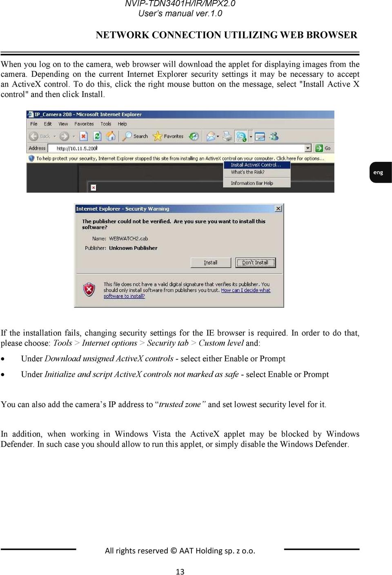The height and width of the screenshot is (575, 392).
Task: Close the Security Warning dialog
Action: 278,208
